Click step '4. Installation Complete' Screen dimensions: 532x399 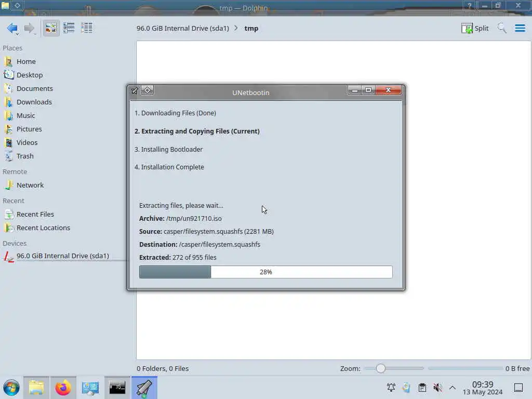169,167
